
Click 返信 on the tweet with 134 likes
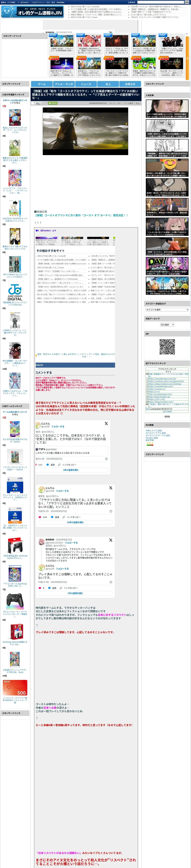click(55, 517)
